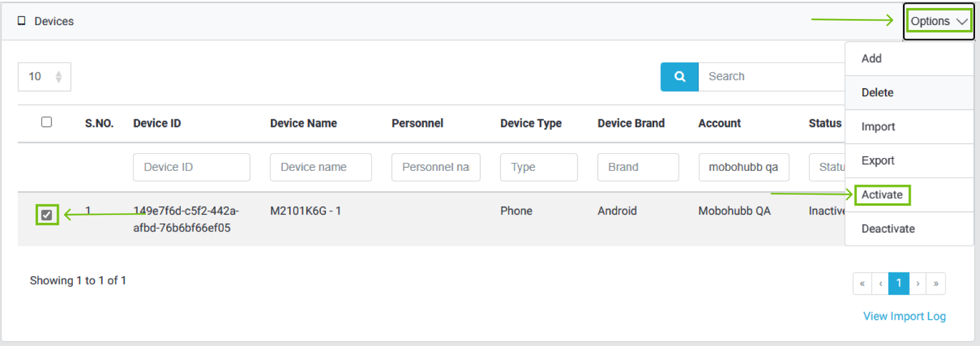Go to first page of results
The image size is (980, 346).
click(x=862, y=284)
